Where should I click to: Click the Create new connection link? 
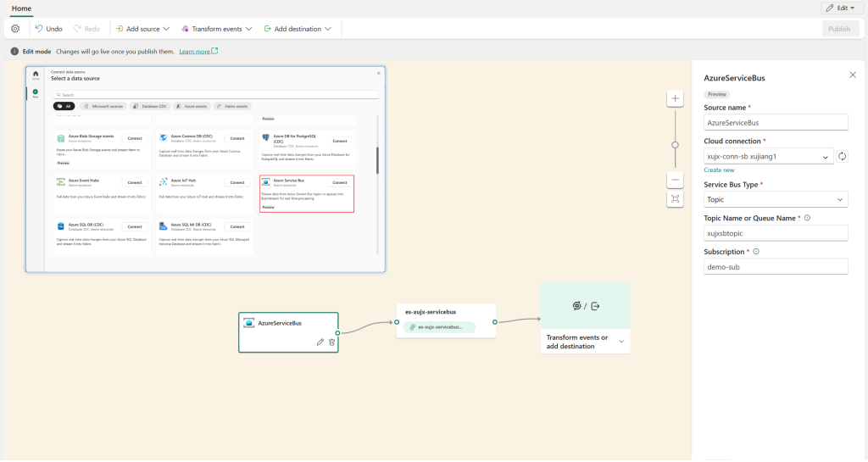coord(719,170)
